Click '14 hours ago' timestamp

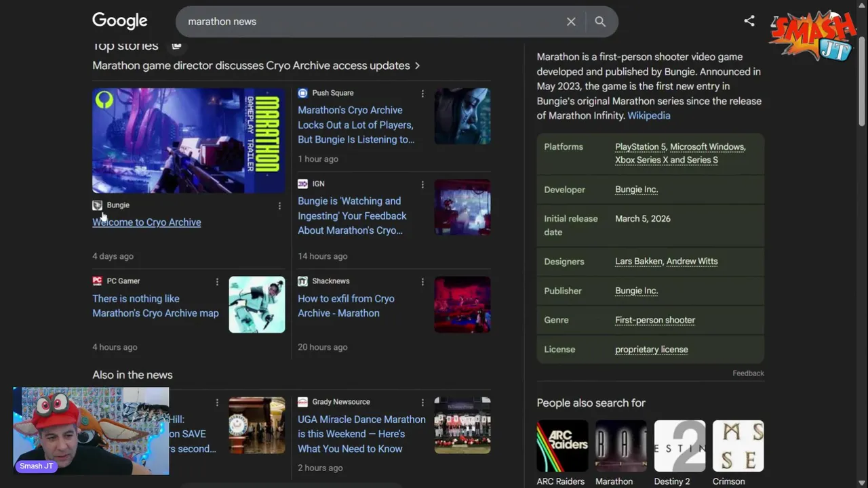pos(323,256)
